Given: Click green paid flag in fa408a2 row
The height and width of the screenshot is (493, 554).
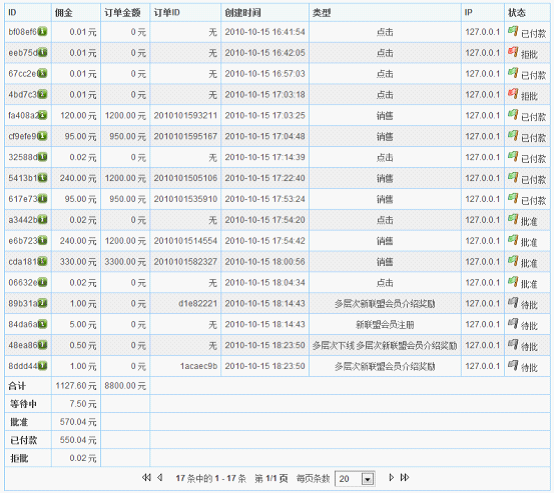Looking at the screenshot, I should (x=513, y=114).
